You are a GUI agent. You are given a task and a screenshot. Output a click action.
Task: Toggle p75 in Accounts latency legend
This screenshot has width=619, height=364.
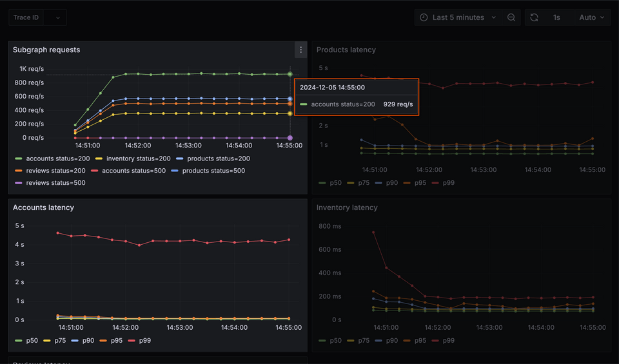tap(60, 340)
